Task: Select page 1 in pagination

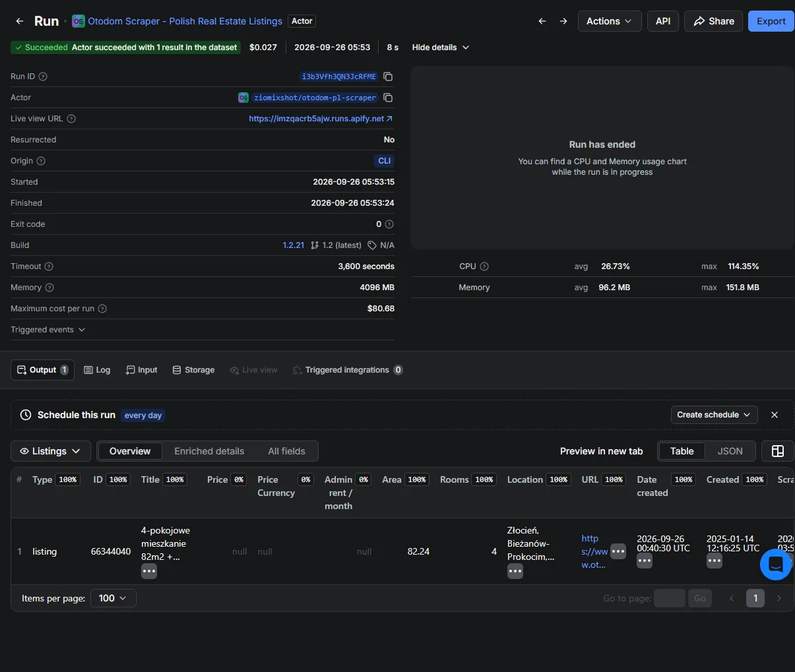Action: (755, 598)
